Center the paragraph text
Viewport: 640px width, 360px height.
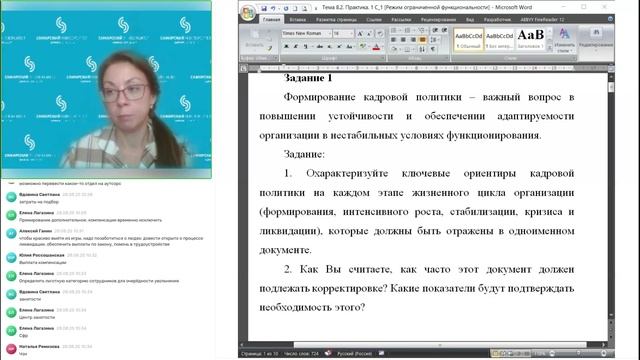(x=403, y=40)
